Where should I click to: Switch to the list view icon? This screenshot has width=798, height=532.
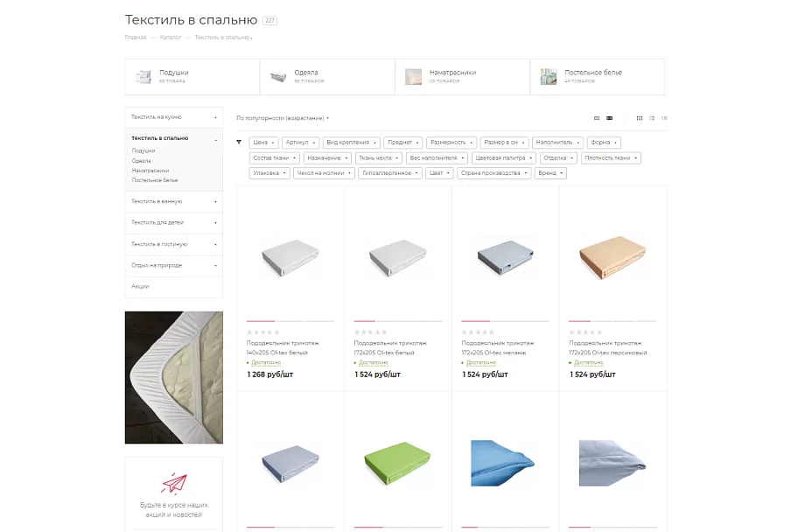coord(652,118)
